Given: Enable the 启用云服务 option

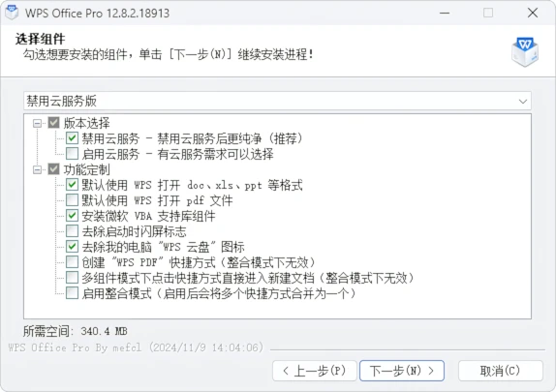Looking at the screenshot, I should (x=72, y=154).
